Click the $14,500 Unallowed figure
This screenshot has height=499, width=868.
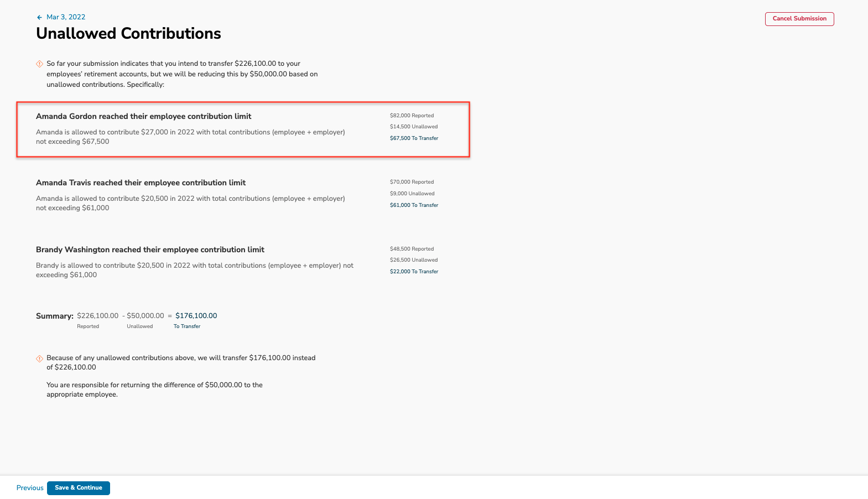[414, 127]
